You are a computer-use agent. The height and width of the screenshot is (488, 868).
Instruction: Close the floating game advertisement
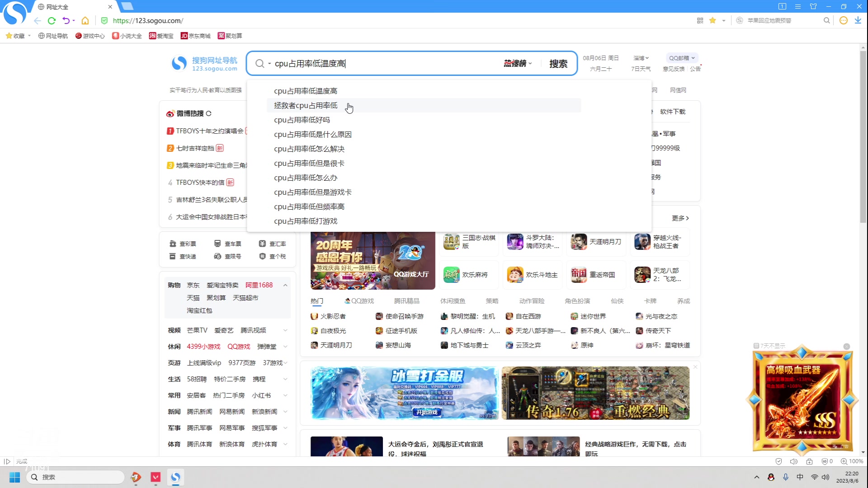pos(847,347)
